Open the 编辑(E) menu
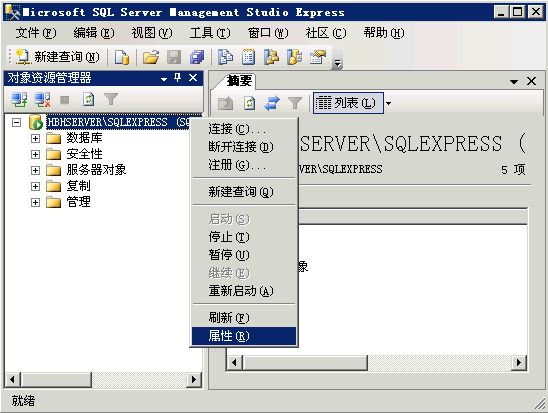Image resolution: width=548 pixels, height=413 pixels. (x=94, y=33)
